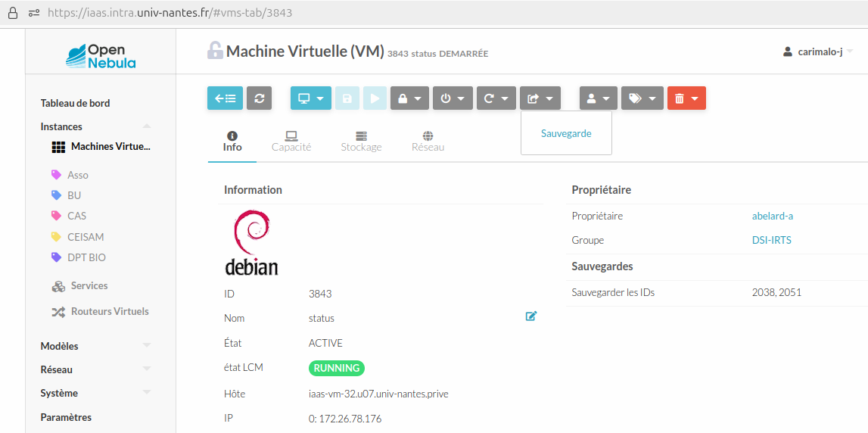Screen dimensions: 868x433
Task: Click the abelard-a owner link
Action: tap(772, 216)
